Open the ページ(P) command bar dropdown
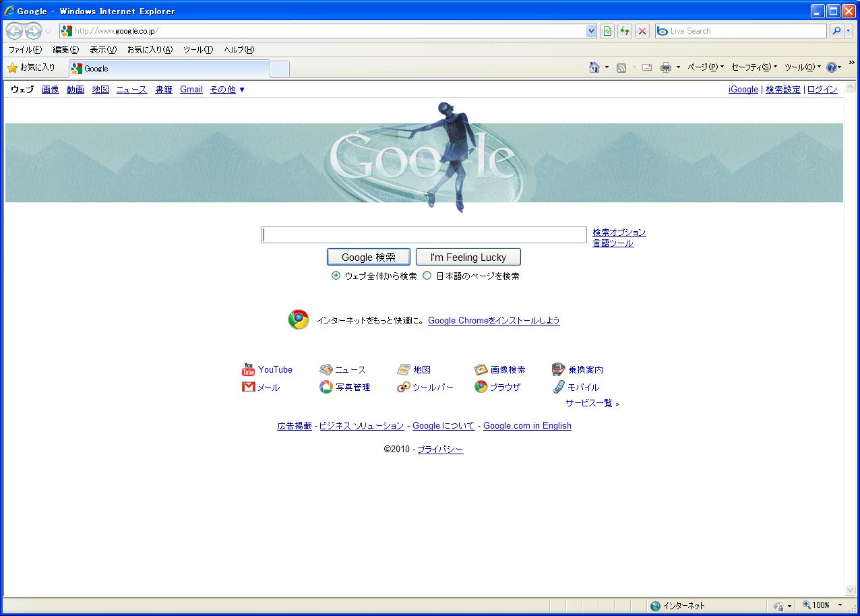This screenshot has width=860, height=616. coord(706,67)
